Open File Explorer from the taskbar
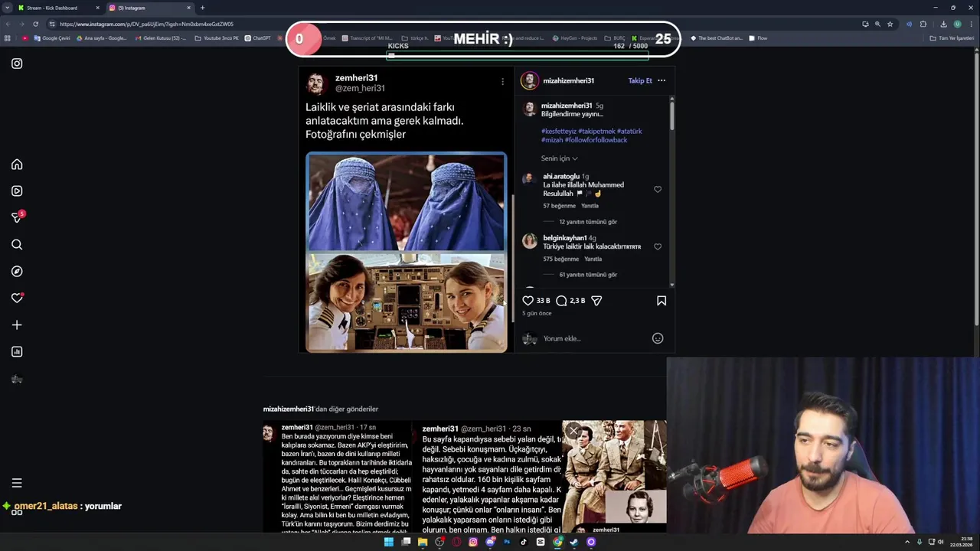 tap(423, 542)
